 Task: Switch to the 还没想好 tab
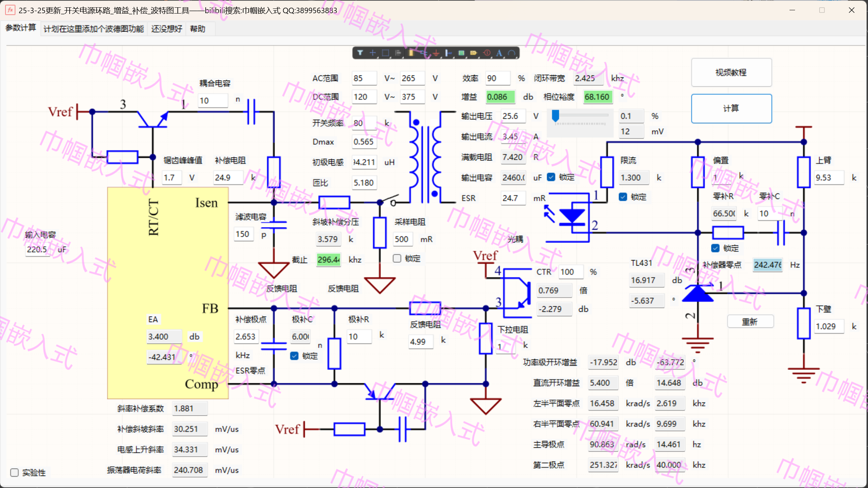tap(166, 29)
